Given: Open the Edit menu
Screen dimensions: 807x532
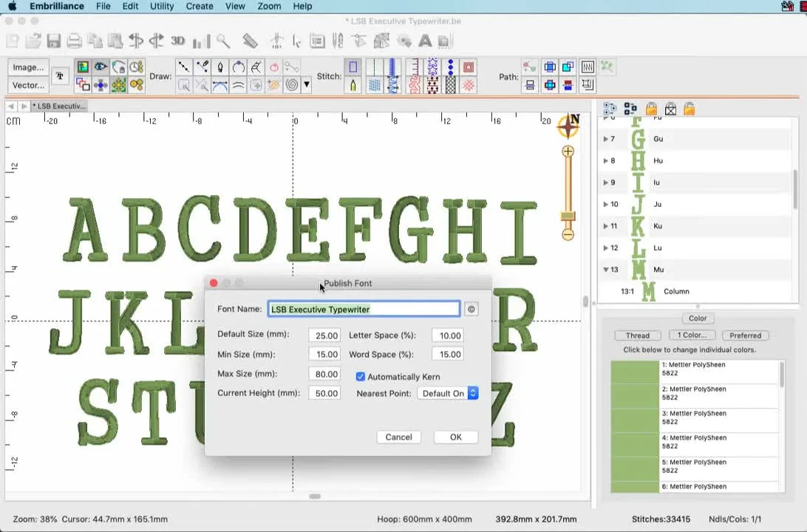Looking at the screenshot, I should pyautogui.click(x=130, y=6).
